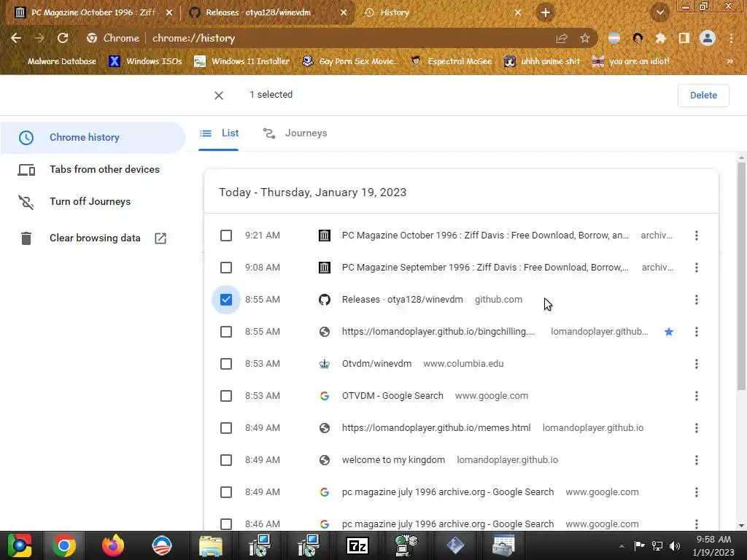Open actions menu for Otvdm/winevdm entry
The image size is (747, 560).
696,364
